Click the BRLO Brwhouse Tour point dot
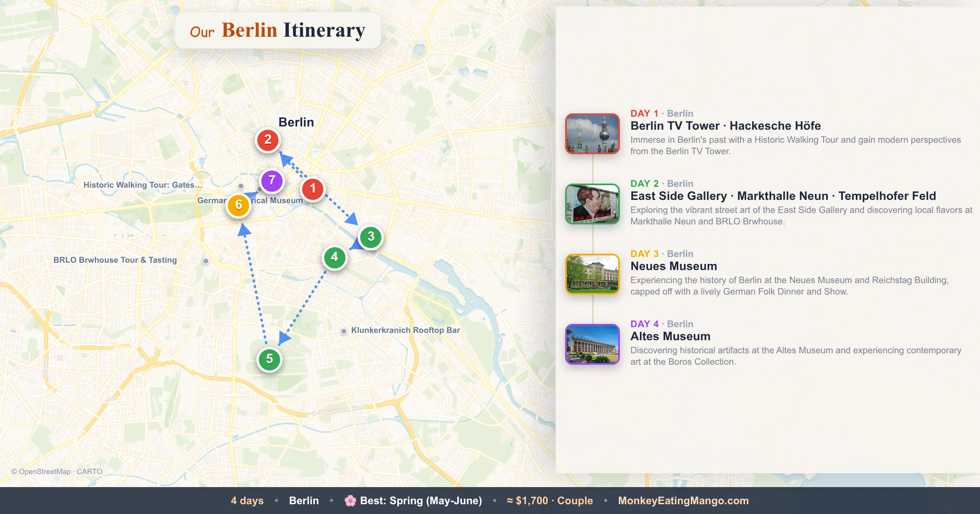The image size is (980, 514). point(206,261)
